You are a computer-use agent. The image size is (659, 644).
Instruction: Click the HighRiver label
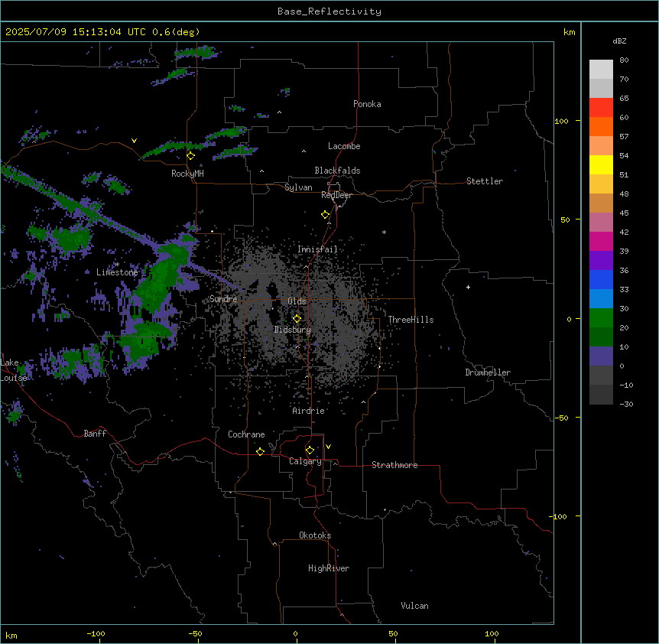(x=329, y=568)
